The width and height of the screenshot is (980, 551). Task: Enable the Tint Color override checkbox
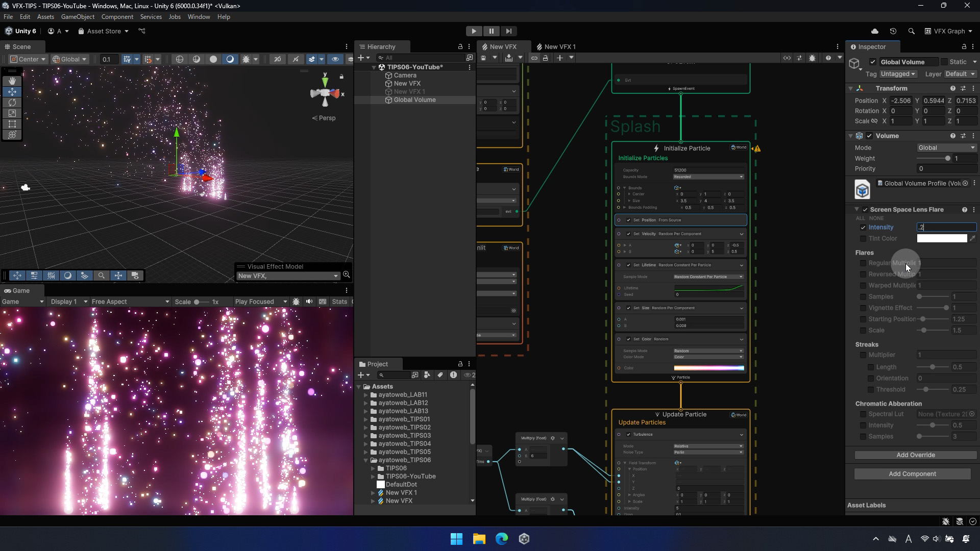[863, 239]
